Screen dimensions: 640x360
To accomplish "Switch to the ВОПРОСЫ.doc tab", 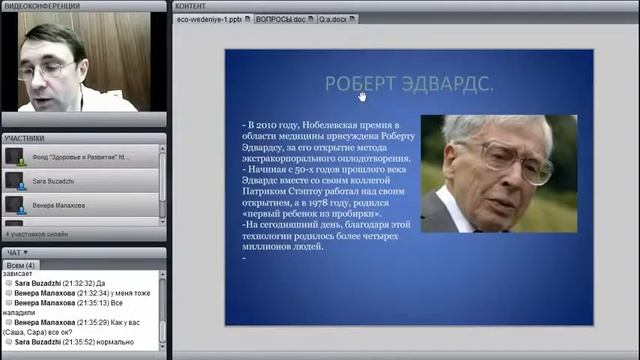I will coord(285,19).
